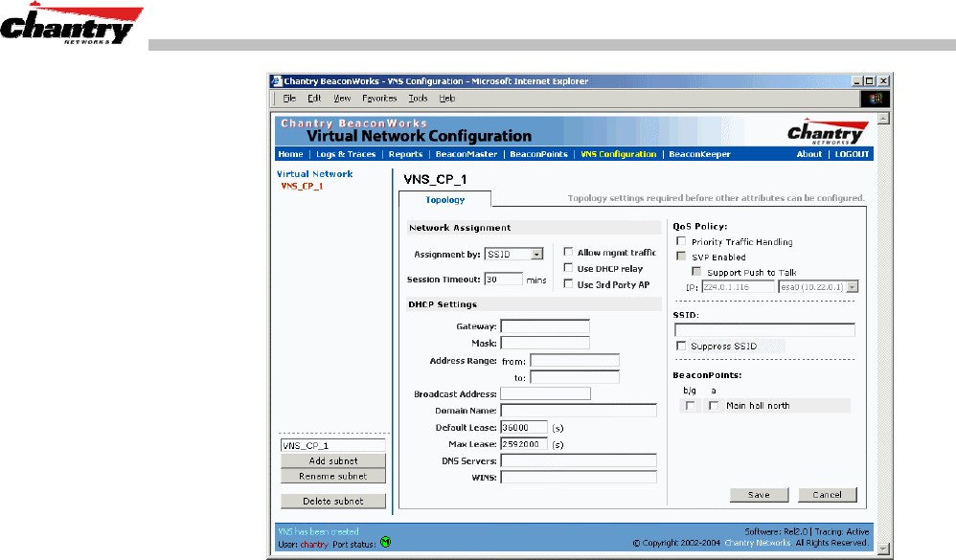The width and height of the screenshot is (956, 560).
Task: Click the 'Main hall north' BeaconPoint label
Action: (x=758, y=406)
